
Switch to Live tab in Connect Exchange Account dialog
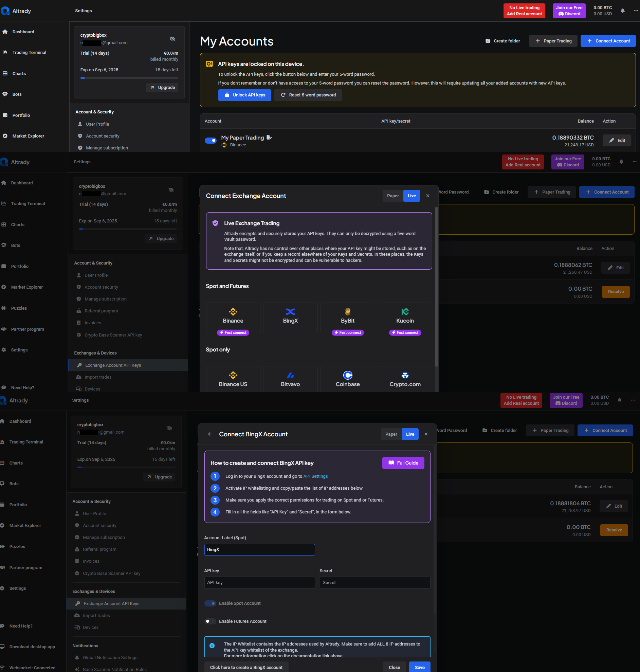[x=412, y=196]
